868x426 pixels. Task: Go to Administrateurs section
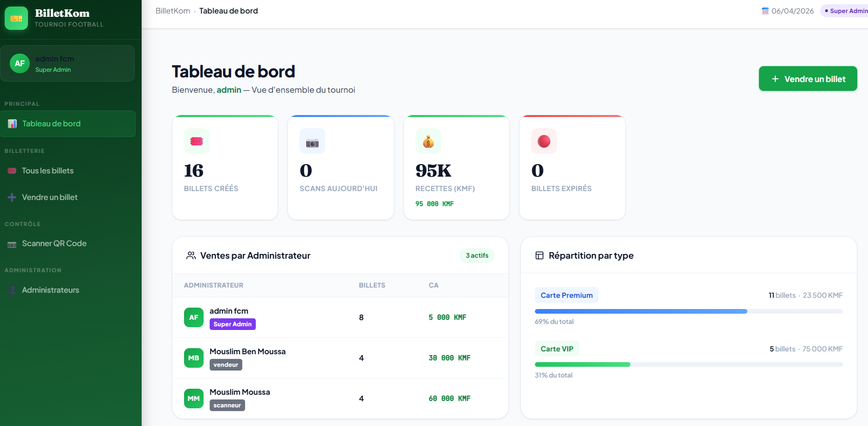(x=68, y=290)
